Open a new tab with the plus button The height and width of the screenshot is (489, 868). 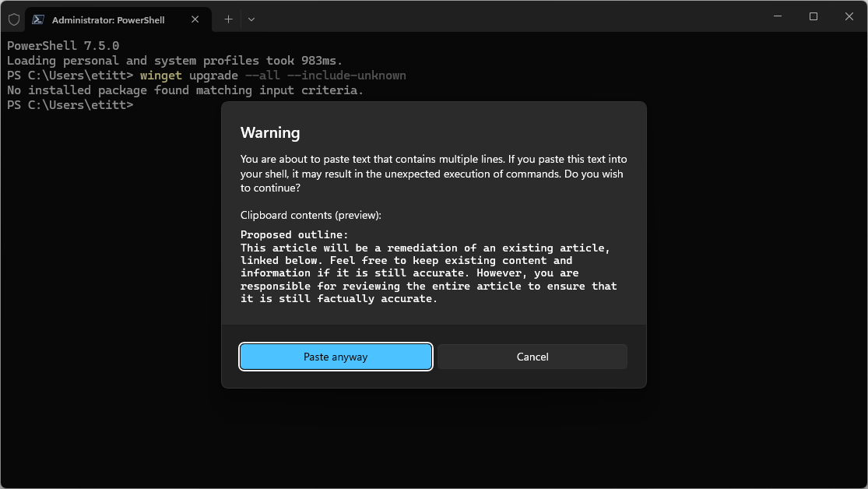228,19
